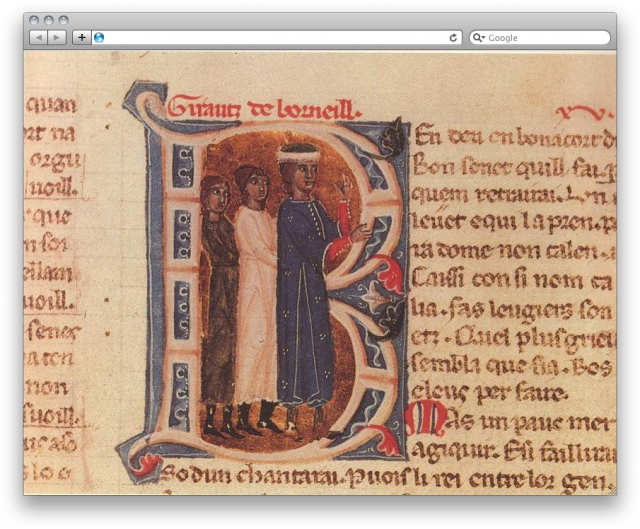Minimize the browser window

point(49,20)
